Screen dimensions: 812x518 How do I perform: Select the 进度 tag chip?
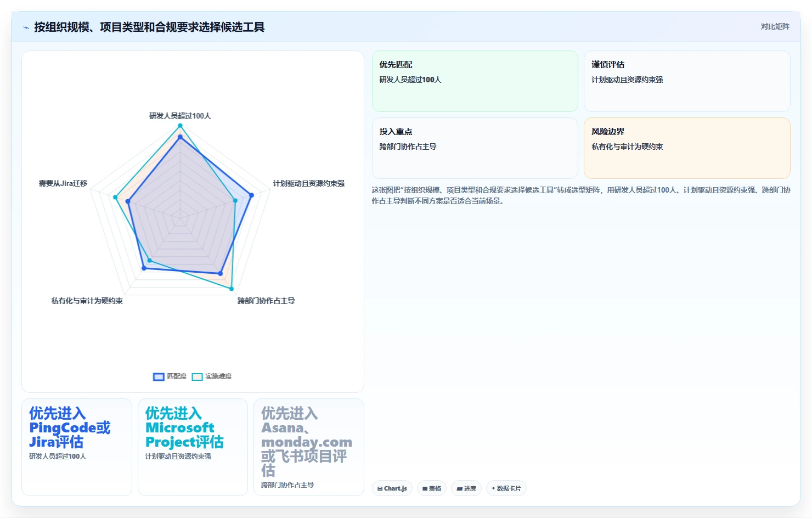[466, 488]
